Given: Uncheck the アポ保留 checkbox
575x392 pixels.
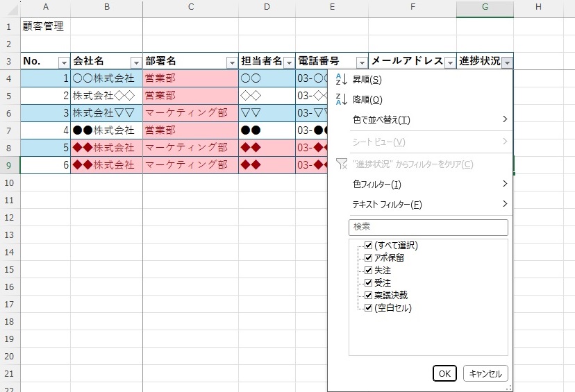Looking at the screenshot, I should click(369, 258).
